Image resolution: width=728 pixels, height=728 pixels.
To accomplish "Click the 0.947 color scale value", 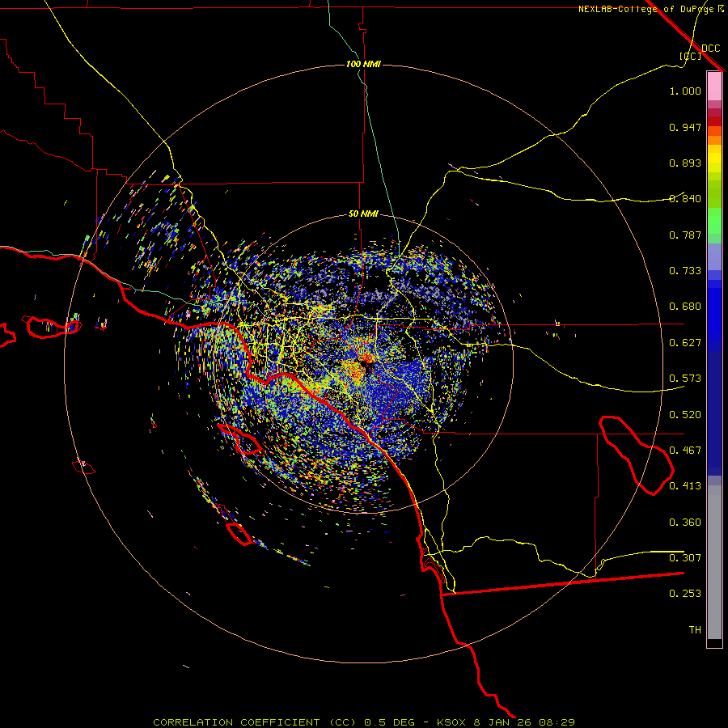I will [685, 127].
